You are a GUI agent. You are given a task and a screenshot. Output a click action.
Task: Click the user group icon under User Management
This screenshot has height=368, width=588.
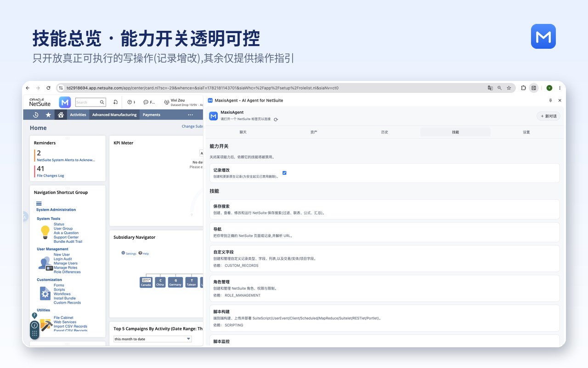pos(45,263)
